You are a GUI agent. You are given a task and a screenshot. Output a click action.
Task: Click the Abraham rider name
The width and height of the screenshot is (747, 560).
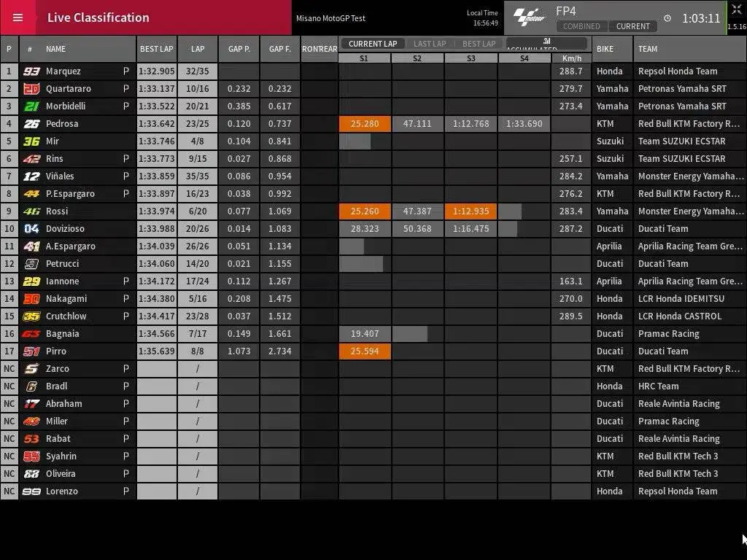click(64, 404)
